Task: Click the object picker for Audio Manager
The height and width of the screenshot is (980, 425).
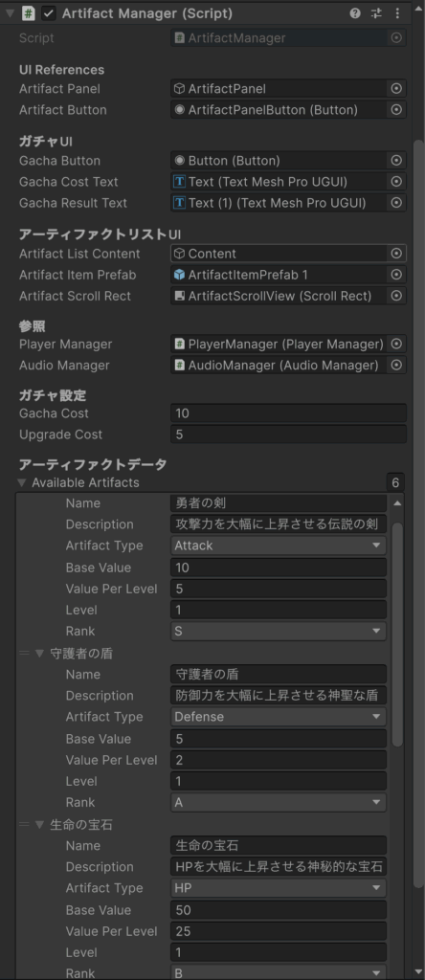Action: [x=396, y=365]
